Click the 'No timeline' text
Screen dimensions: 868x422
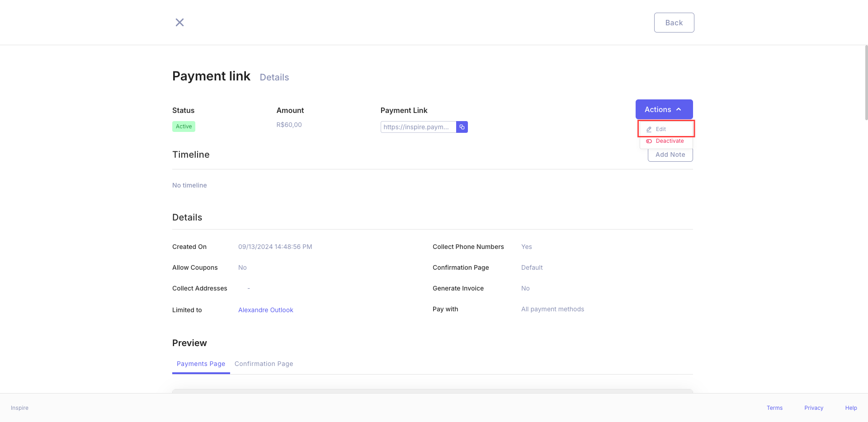(x=189, y=185)
